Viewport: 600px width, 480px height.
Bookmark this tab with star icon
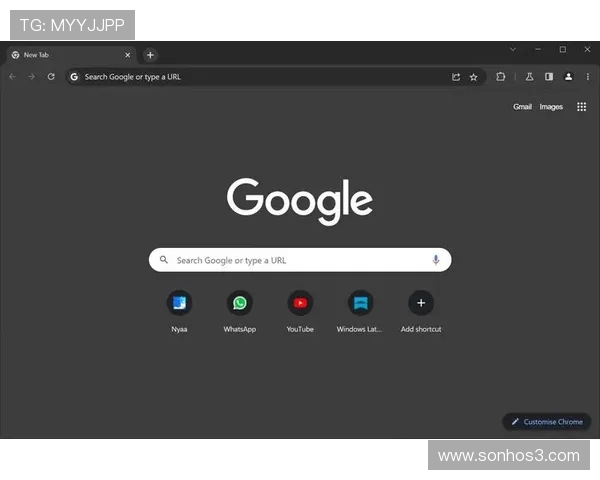pos(473,77)
